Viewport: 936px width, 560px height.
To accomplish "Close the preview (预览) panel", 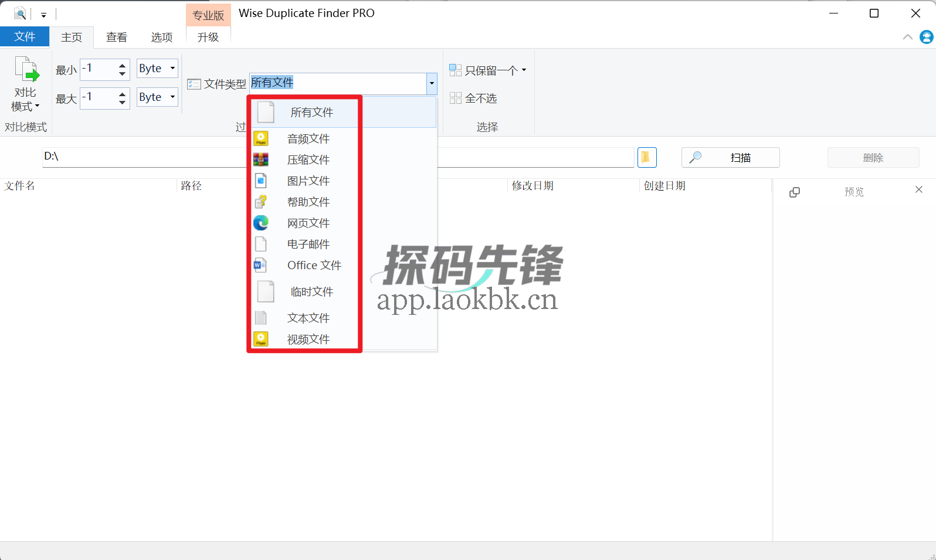I will click(919, 189).
